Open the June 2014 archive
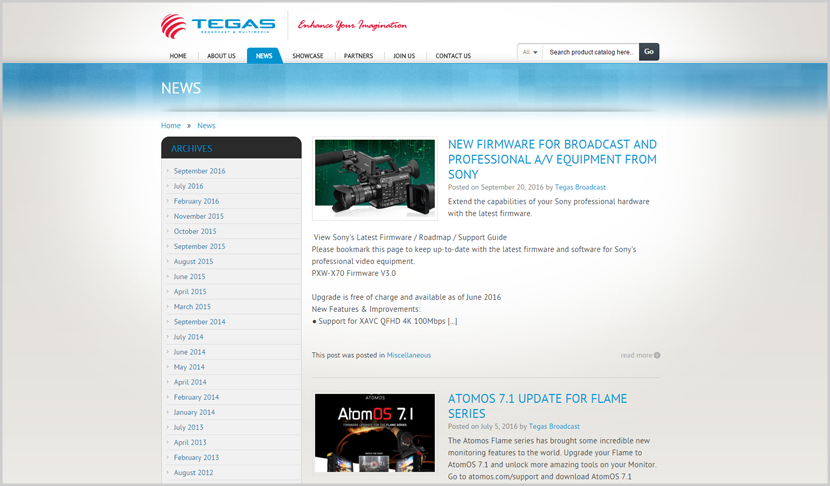Viewport: 830px width, 486px height. 189,352
